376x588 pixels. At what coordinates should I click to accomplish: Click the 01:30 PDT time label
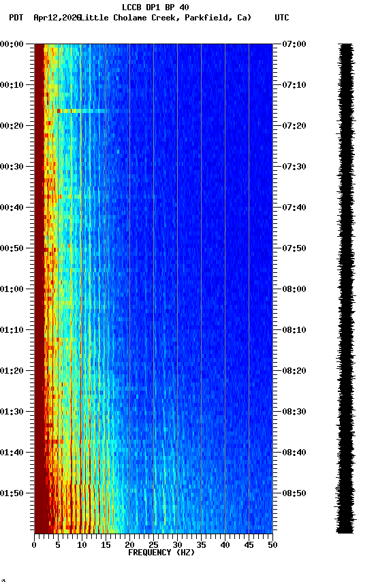tap(12, 412)
